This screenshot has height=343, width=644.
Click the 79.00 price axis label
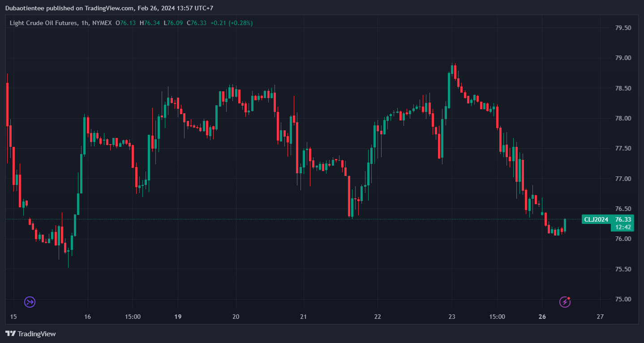point(623,58)
